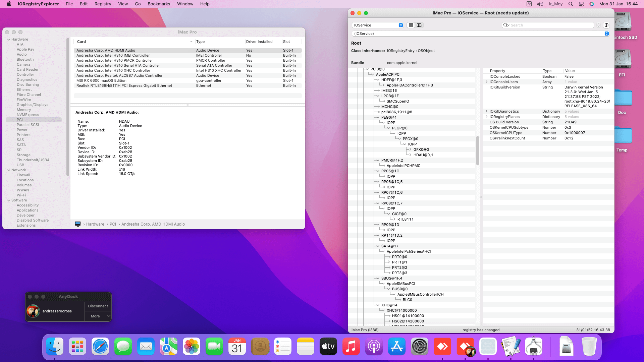Open the IOService plane dropdown
Screen dimensions: 644x362
377,25
